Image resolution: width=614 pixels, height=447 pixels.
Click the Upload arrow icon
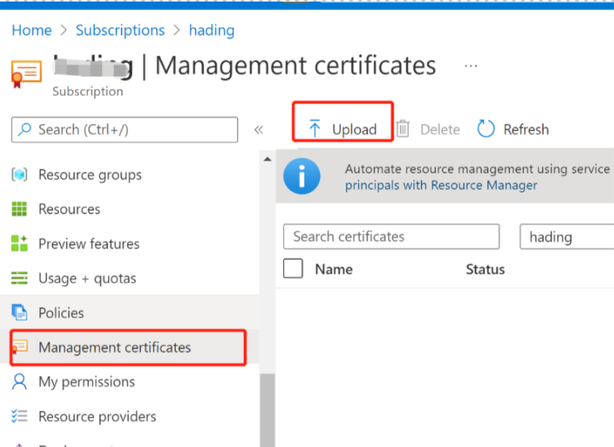315,128
